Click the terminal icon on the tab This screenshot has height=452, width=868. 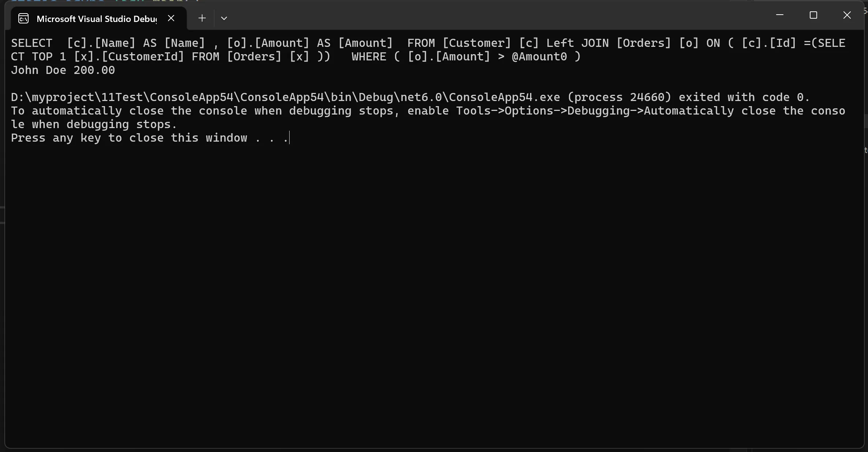point(23,18)
